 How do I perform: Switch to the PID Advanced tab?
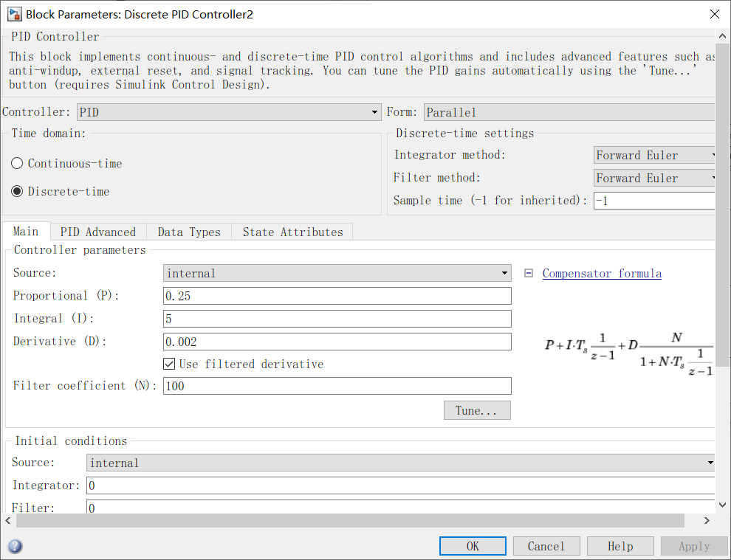coord(98,232)
